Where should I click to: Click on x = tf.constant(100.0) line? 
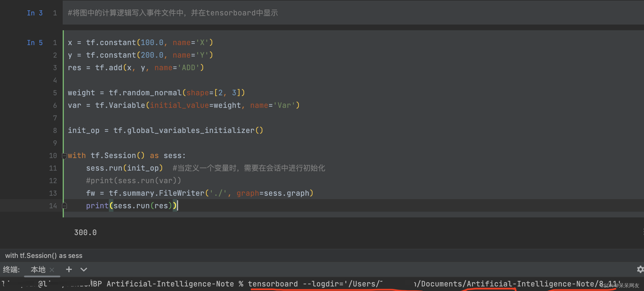pyautogui.click(x=140, y=43)
